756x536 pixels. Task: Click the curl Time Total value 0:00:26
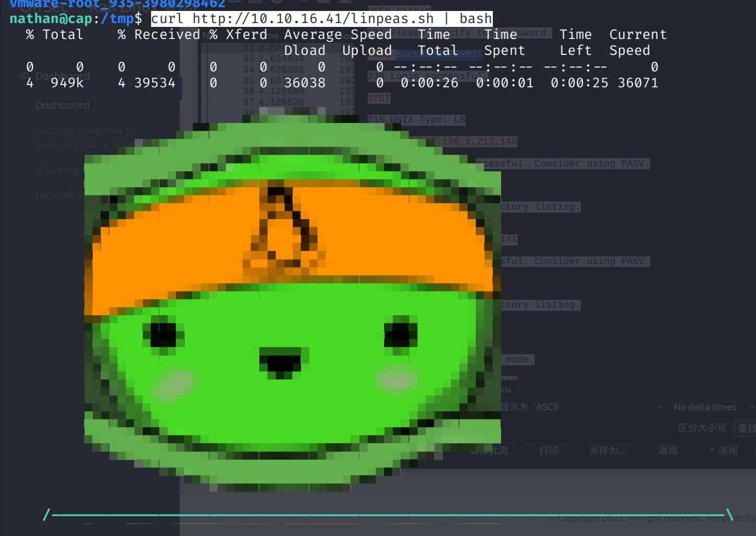[430, 83]
